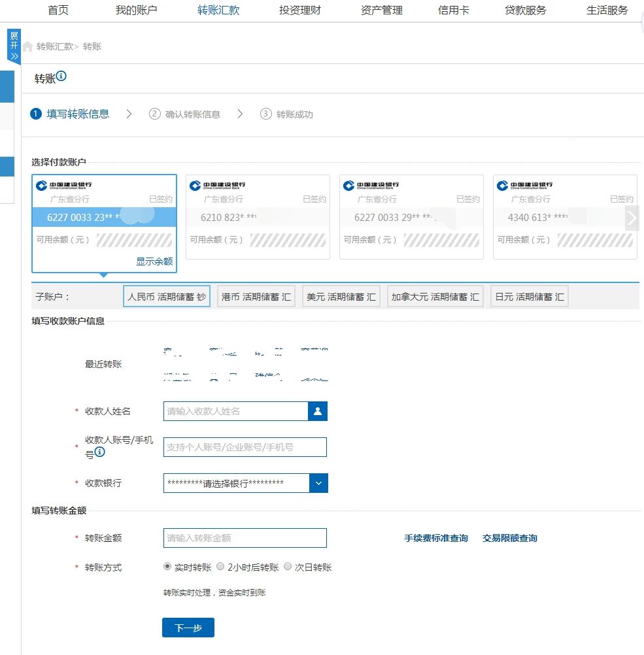Open the 信用卡 menu in top navigation
The image size is (644, 655).
[454, 10]
